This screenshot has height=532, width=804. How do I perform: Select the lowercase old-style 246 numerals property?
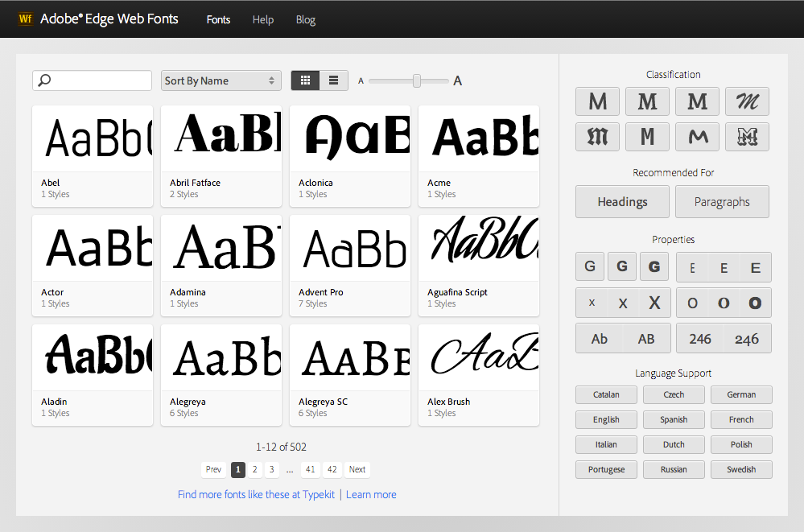tap(747, 339)
